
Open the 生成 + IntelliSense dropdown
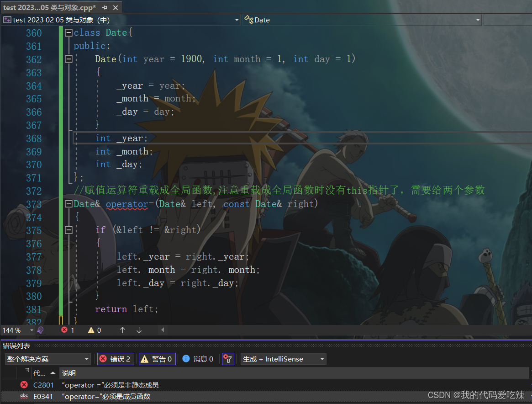point(283,359)
